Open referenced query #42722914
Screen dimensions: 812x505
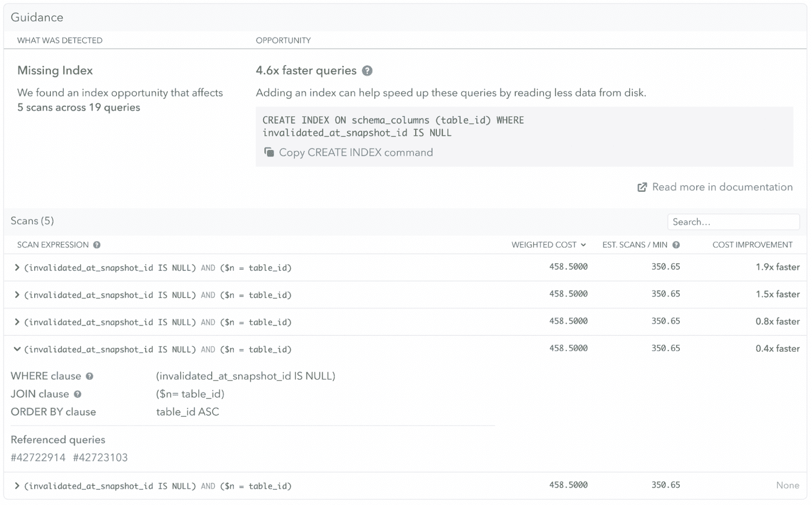[x=38, y=457]
